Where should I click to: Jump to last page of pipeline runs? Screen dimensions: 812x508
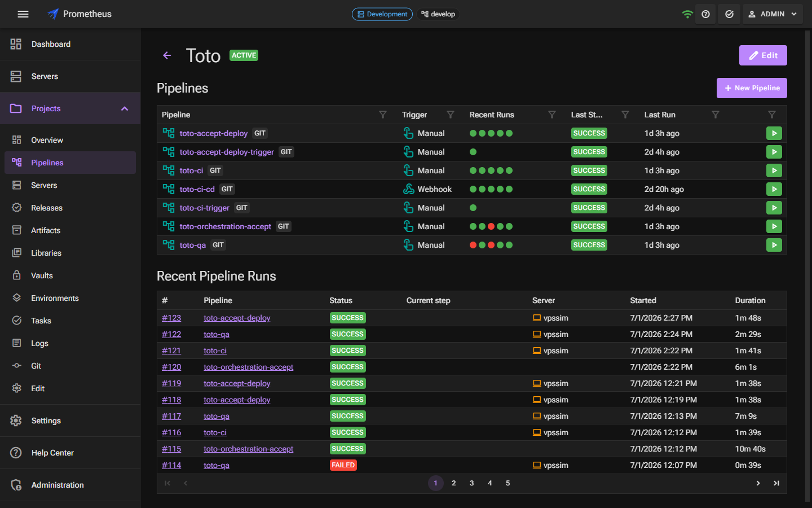coord(776,483)
